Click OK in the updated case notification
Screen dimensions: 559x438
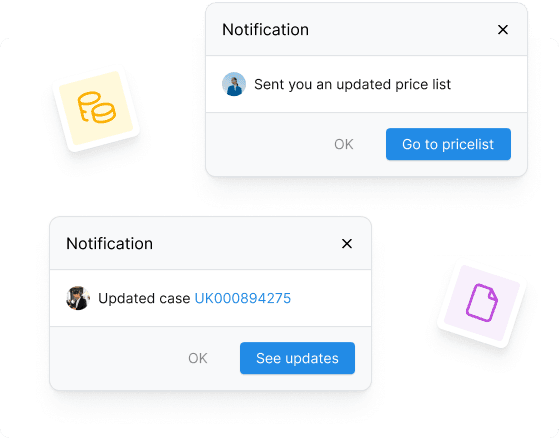[198, 358]
